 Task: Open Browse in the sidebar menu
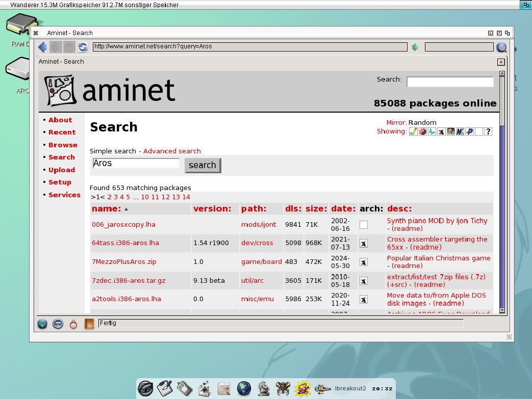pyautogui.click(x=63, y=145)
